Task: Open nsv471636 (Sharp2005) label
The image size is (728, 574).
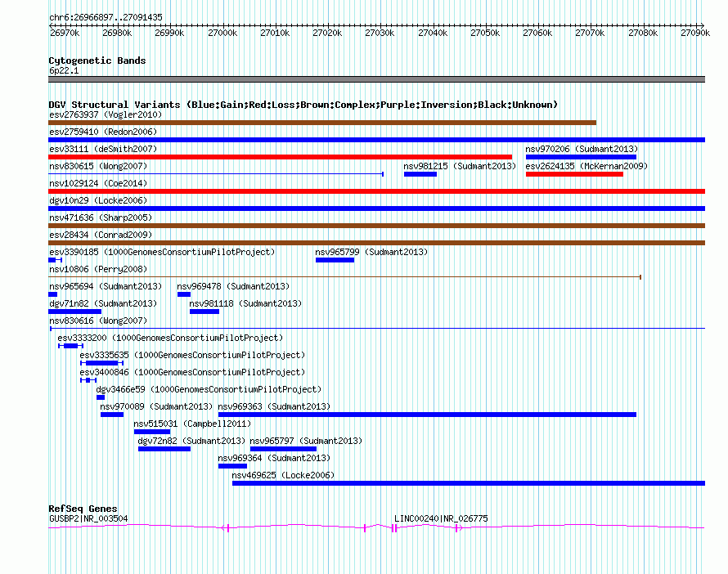Action: (x=101, y=217)
